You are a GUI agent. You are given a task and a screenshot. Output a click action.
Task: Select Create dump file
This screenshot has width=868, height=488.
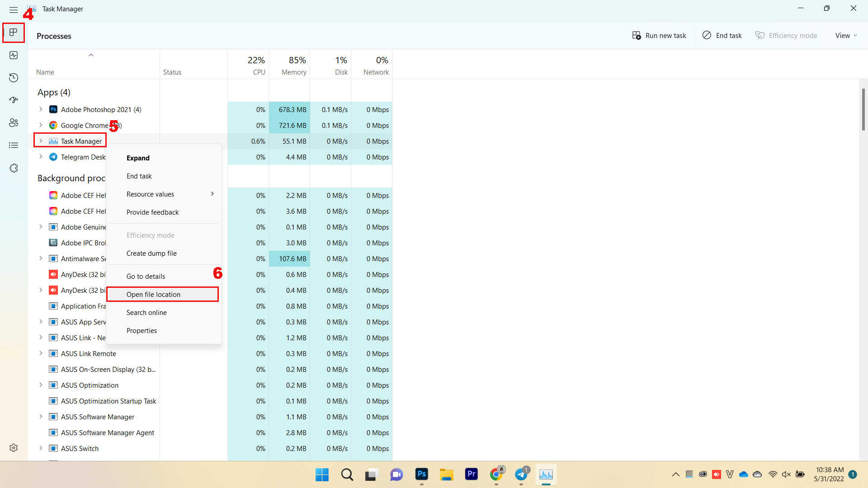click(164, 253)
